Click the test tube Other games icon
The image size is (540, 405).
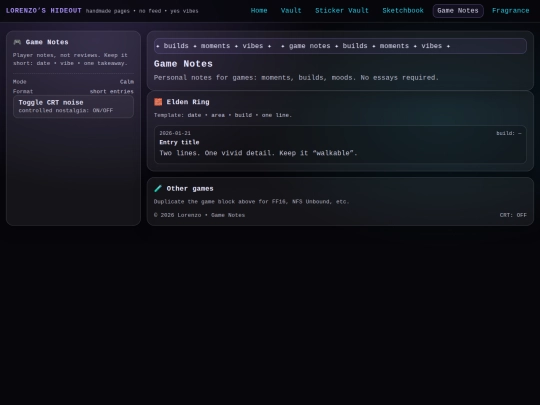[158, 188]
